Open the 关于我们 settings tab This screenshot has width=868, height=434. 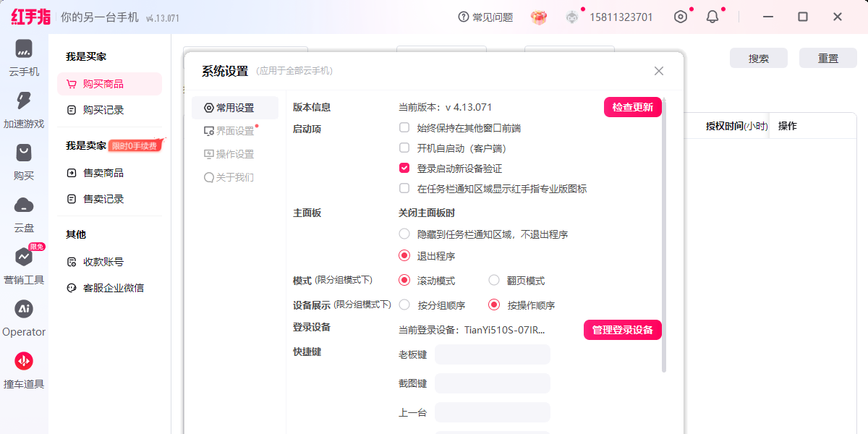coord(229,177)
